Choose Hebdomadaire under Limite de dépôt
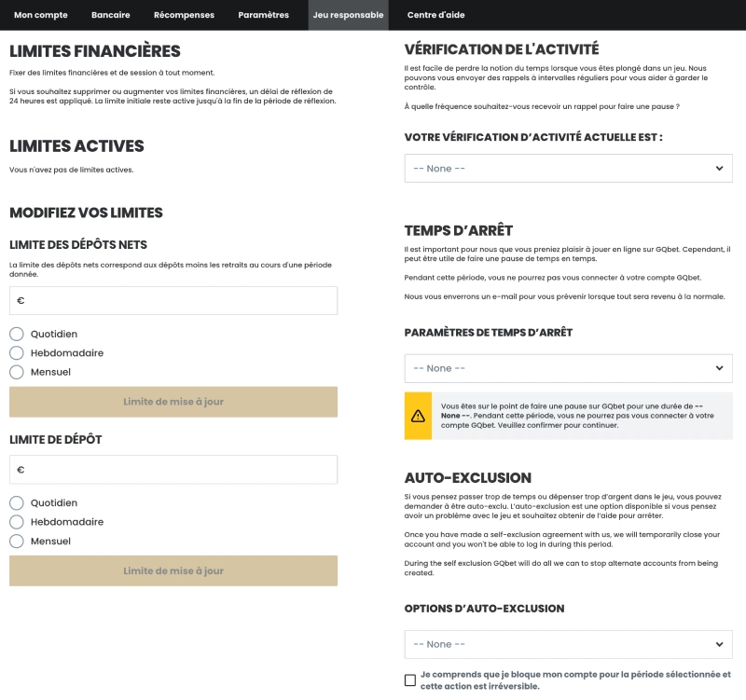This screenshot has width=746, height=700. click(x=17, y=522)
